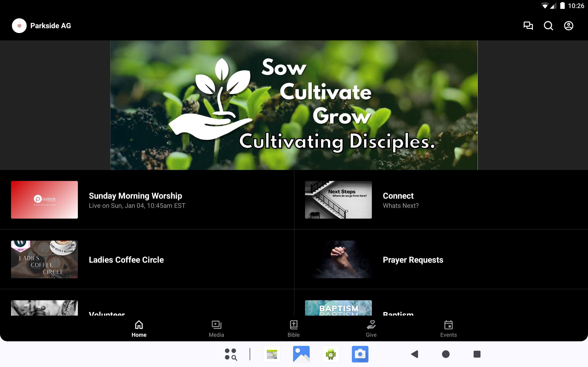
Task: Open the camera app in taskbar
Action: point(360,354)
